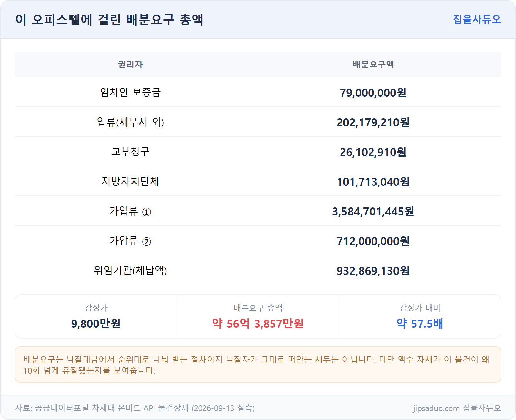The height and width of the screenshot is (420, 516).
Task: Click the appraisal value 9,800만원
Action: [x=96, y=324]
